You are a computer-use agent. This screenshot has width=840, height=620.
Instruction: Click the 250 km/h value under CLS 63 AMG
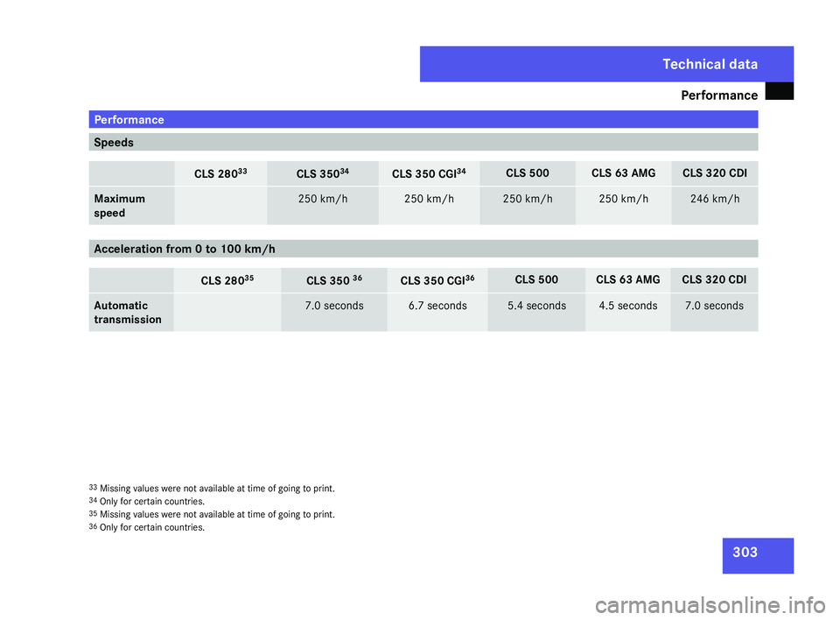[623, 199]
